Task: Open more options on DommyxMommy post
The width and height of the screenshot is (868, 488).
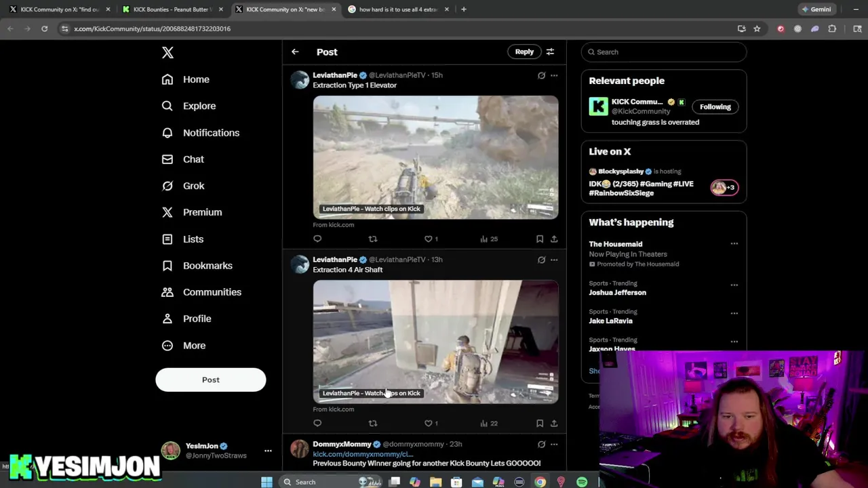Action: 554,444
